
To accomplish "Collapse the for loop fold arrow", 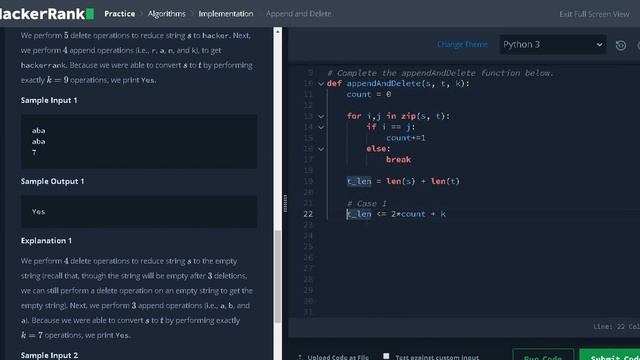I will 321,116.
